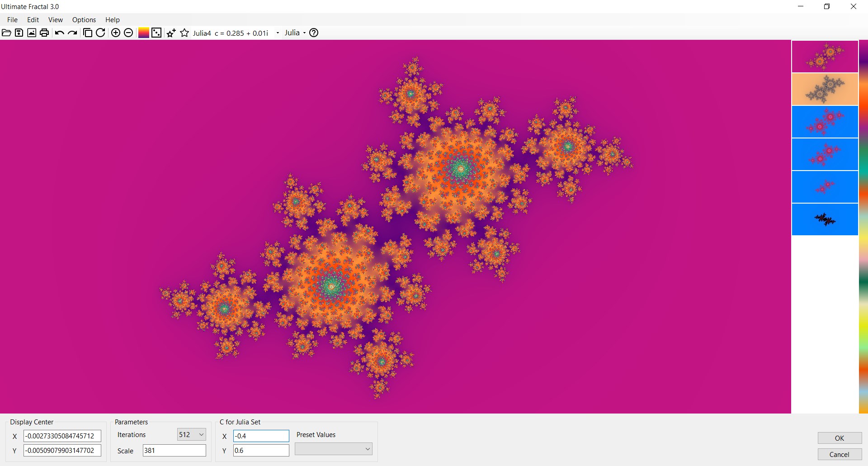Click the Cancel button
This screenshot has width=868, height=466.
point(840,454)
